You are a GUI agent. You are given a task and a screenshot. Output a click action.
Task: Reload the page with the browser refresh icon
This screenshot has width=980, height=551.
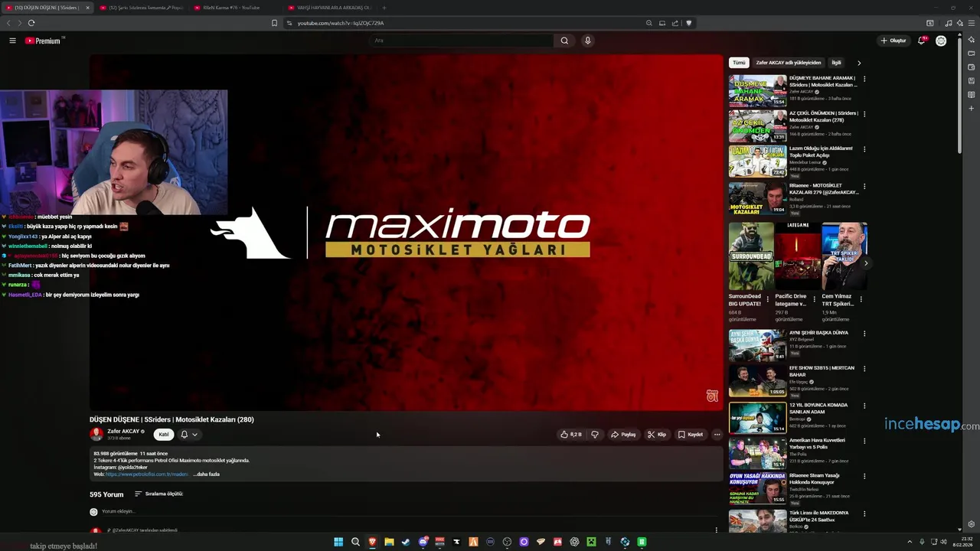pos(31,23)
